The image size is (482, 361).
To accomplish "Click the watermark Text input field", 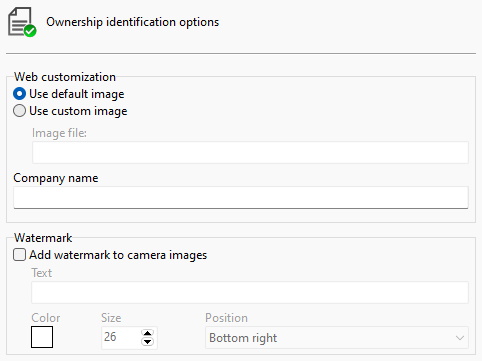I will (x=250, y=292).
